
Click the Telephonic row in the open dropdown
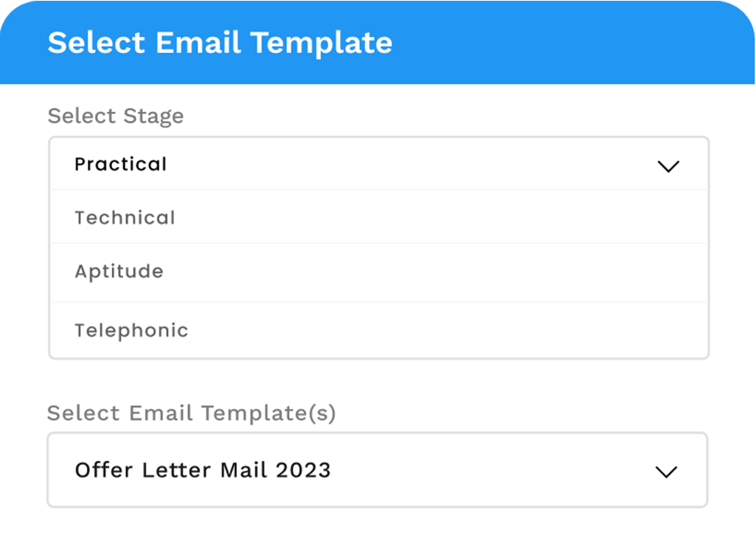[x=378, y=330]
